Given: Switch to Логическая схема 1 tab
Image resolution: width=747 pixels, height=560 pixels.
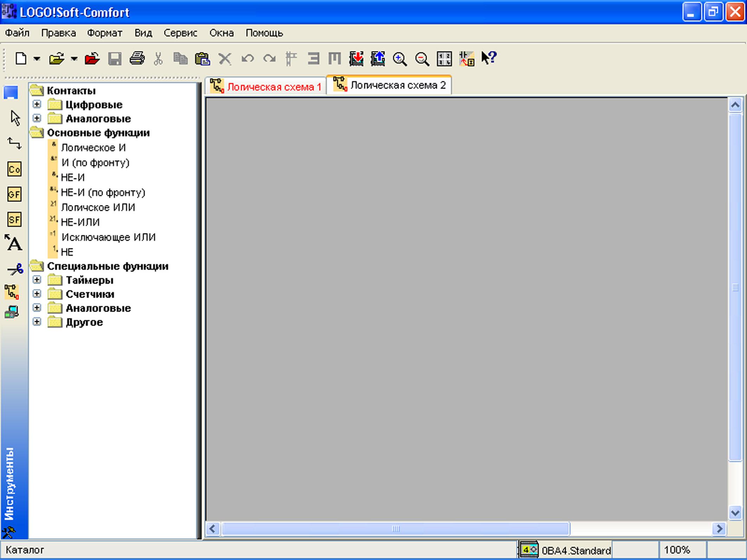Looking at the screenshot, I should point(266,86).
